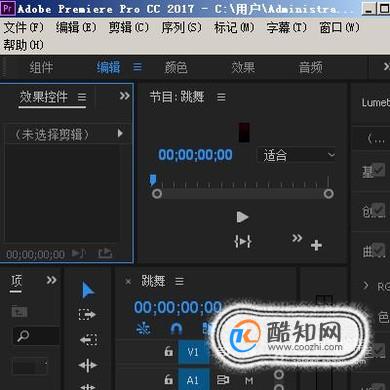Open the 序列(S) menu
390x390 pixels.
182,27
